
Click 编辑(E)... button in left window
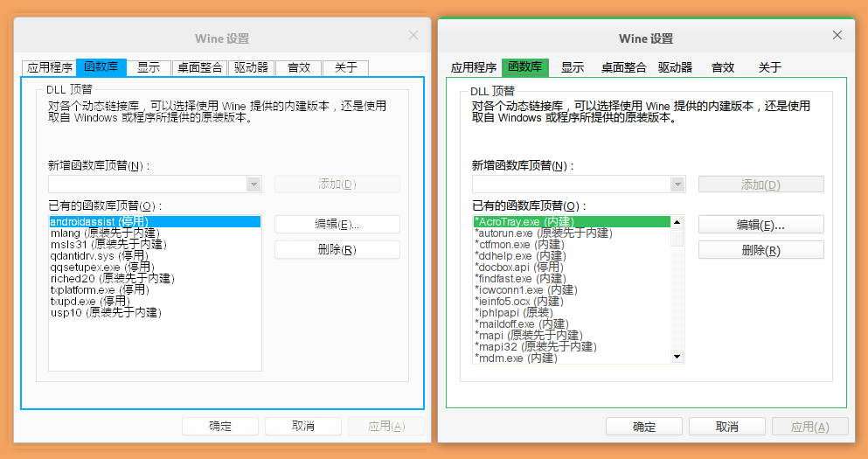pos(337,224)
